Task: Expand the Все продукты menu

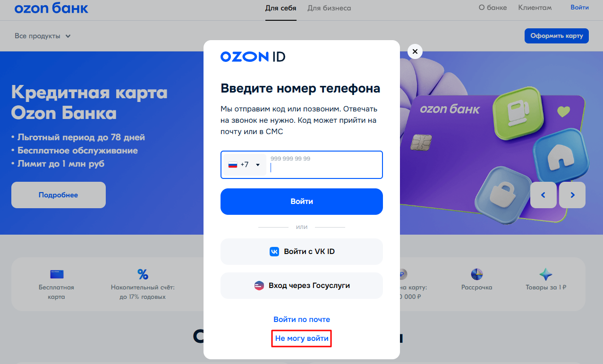Action: pos(42,36)
